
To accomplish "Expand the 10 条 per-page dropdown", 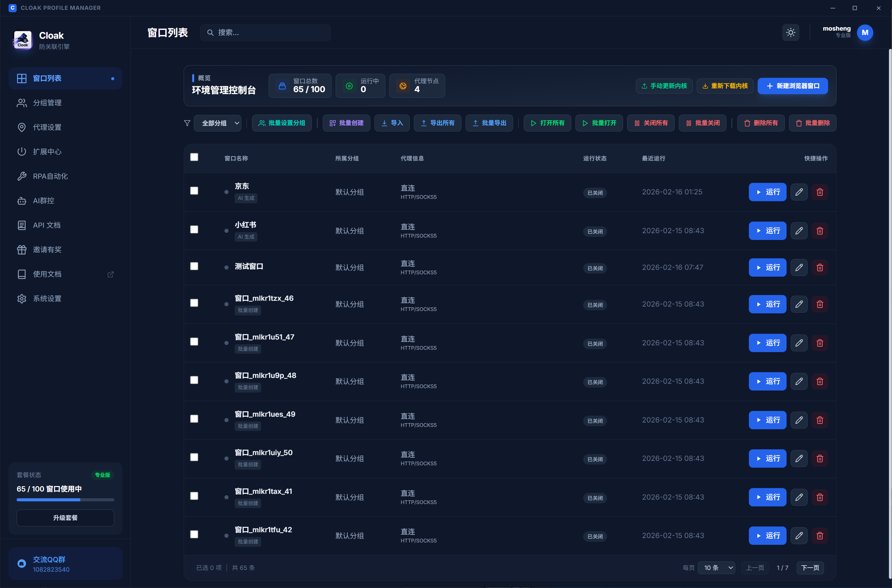I will click(716, 568).
